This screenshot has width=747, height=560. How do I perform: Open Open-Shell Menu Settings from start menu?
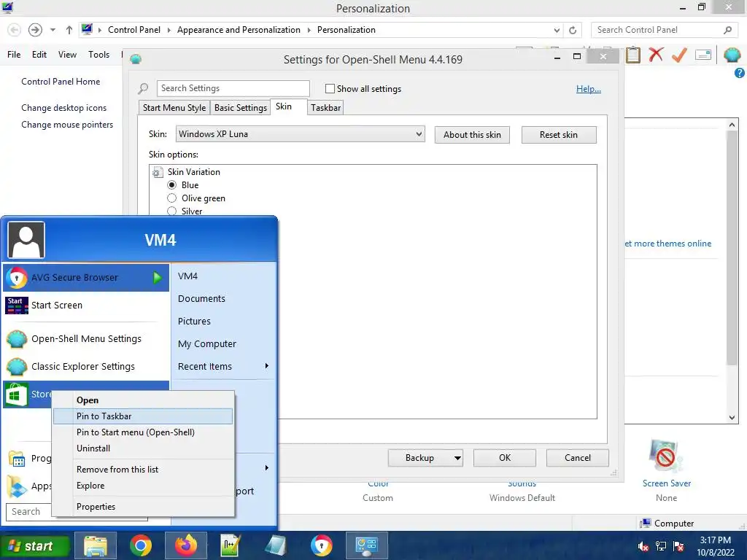pos(86,339)
